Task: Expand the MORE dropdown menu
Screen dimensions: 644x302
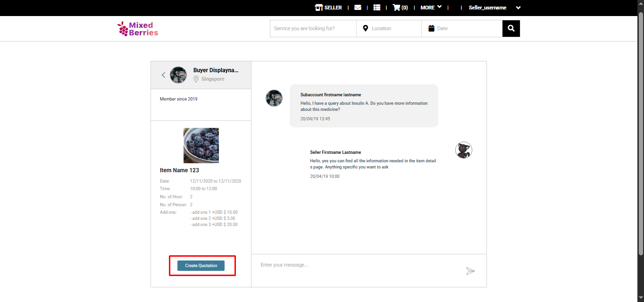Action: coord(431,8)
